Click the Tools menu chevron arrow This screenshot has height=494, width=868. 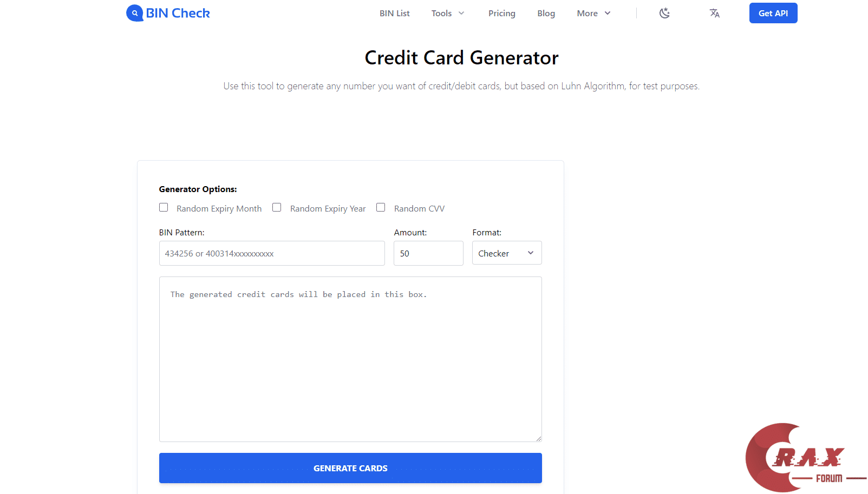click(461, 13)
